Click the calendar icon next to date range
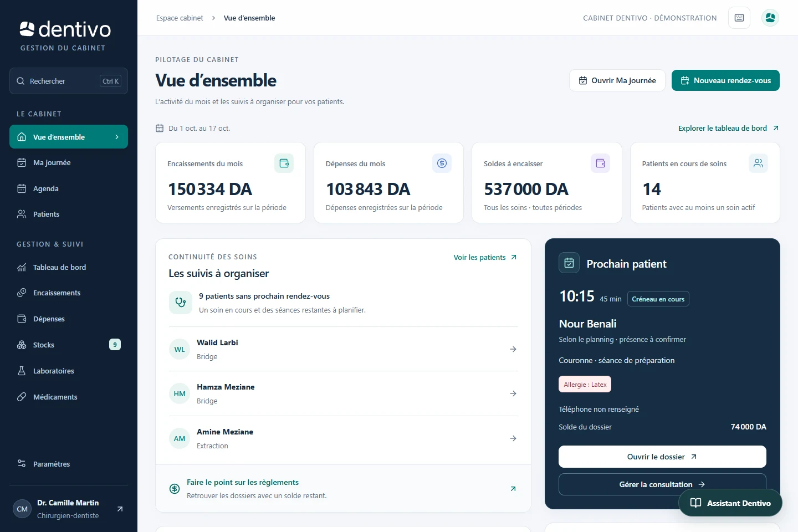Viewport: 798px width, 532px height. pyautogui.click(x=160, y=128)
